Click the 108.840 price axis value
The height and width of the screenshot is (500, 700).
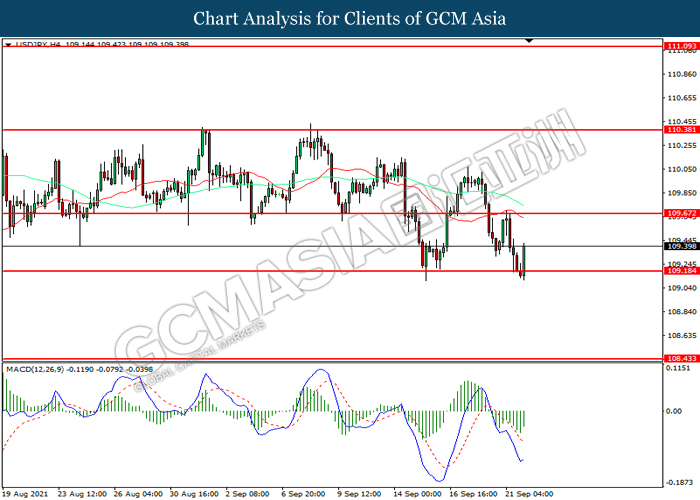[682, 312]
